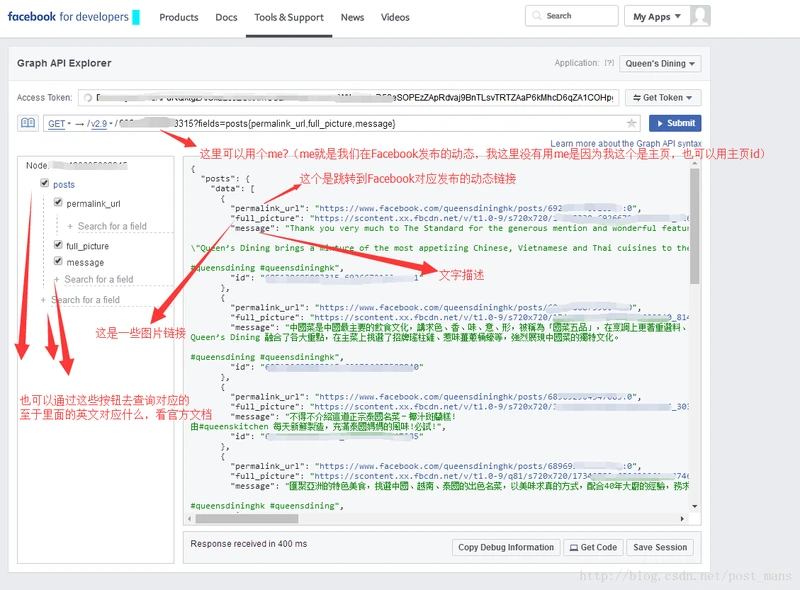This screenshot has width=800, height=590.
Task: Uncheck the posts field checkbox
Action: 45,183
